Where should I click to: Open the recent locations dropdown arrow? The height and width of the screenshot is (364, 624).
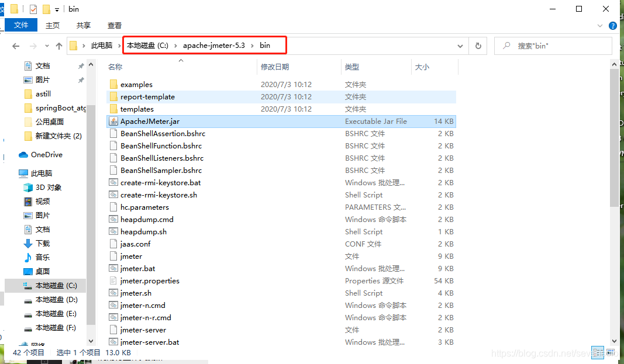point(47,46)
